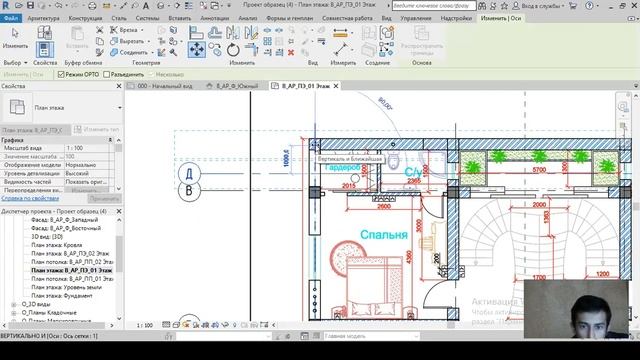
Task: Switch to the Вставить ribbon tab
Action: pos(180,18)
